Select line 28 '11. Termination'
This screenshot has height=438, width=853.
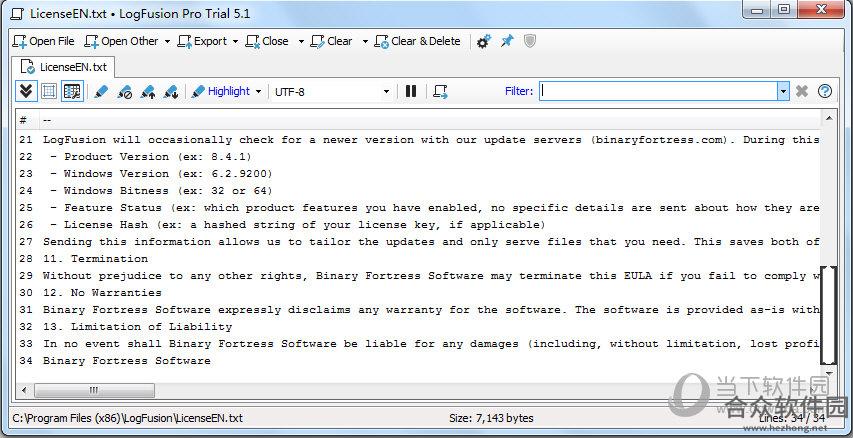point(419,258)
